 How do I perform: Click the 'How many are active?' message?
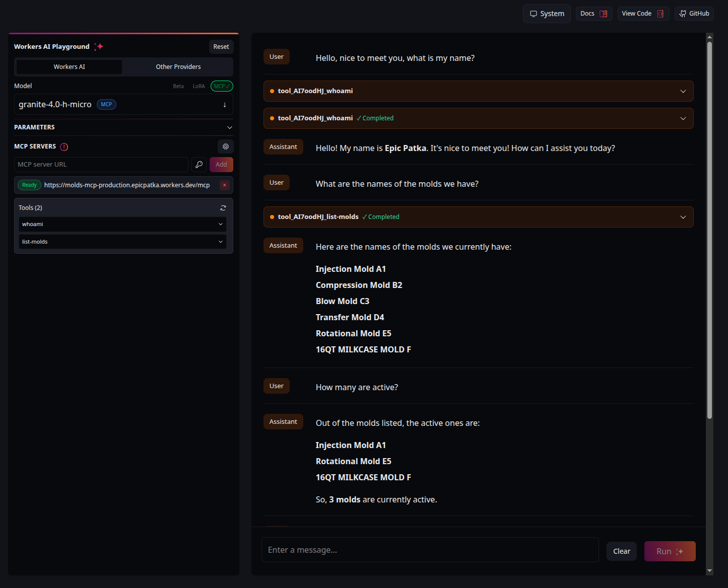coord(357,388)
